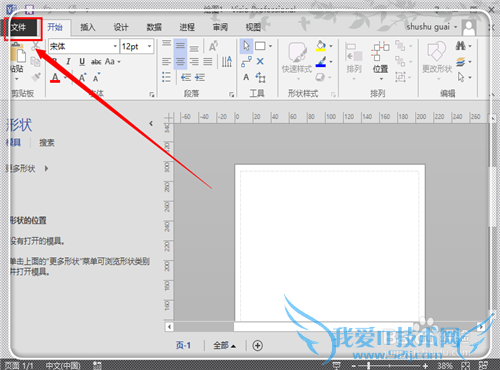Increase font size with grow font icon
Viewport: 500px width, 370px height.
point(82,78)
